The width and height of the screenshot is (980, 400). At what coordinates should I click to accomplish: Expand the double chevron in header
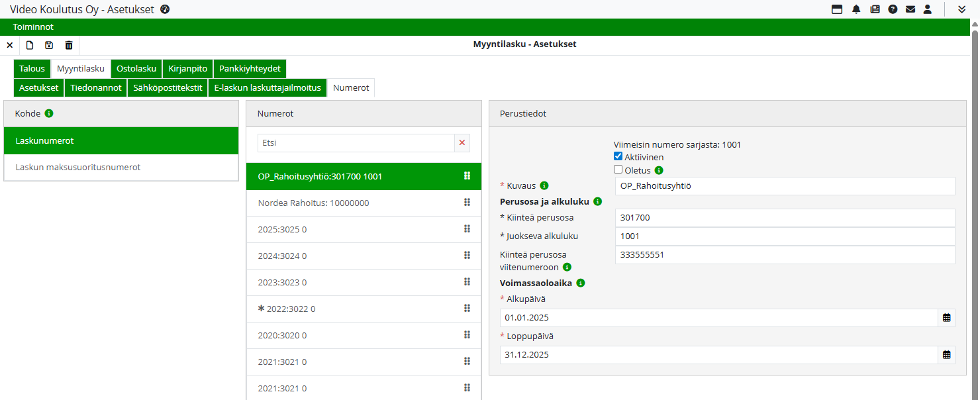coord(962,9)
